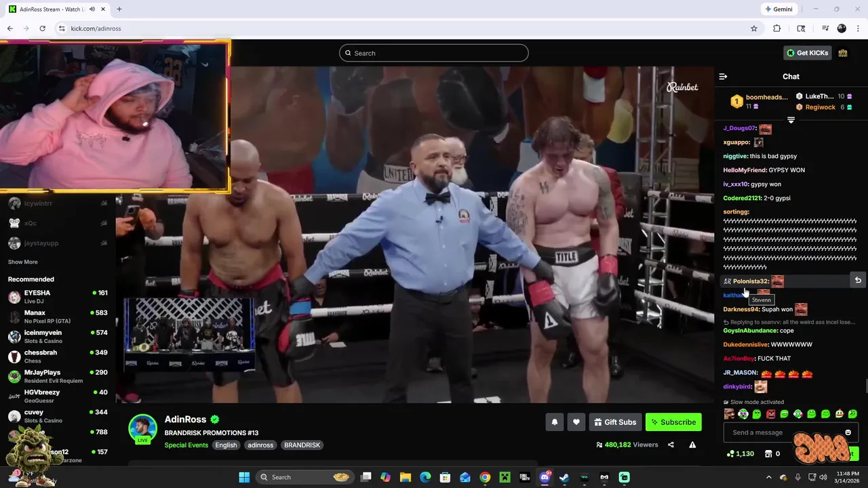Open Manax No Pixel RP channel

click(58, 317)
